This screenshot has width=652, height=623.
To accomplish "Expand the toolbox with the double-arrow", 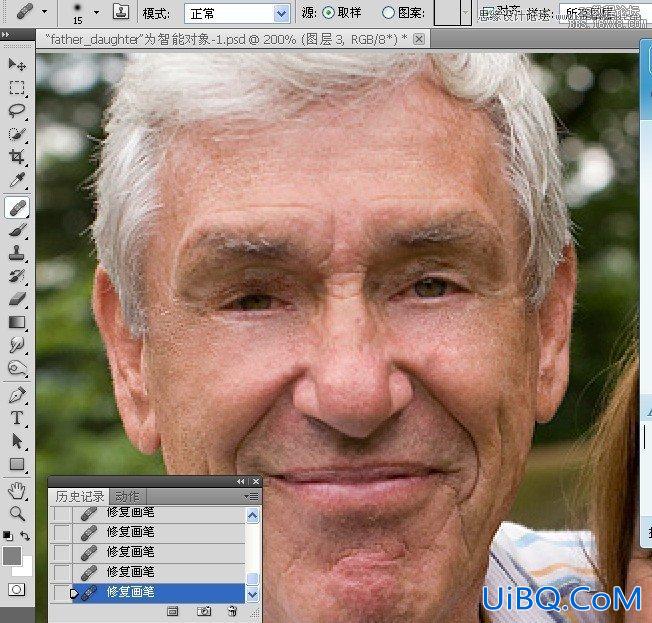I will (5, 35).
